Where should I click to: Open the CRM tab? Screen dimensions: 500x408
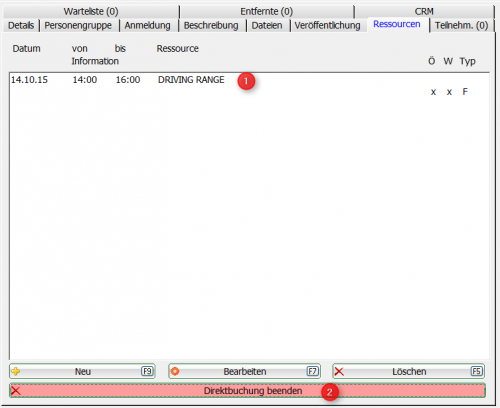pos(424,11)
